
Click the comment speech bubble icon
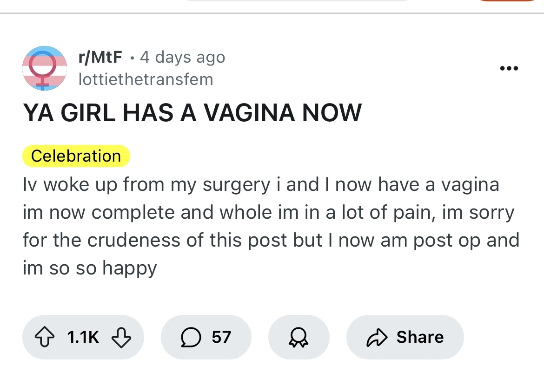191,337
